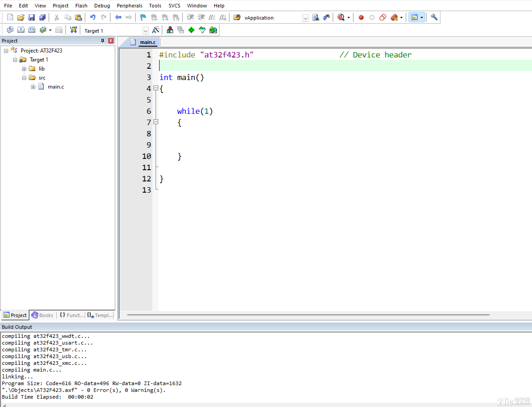
Task: Expand the lib folder
Action: [24, 69]
